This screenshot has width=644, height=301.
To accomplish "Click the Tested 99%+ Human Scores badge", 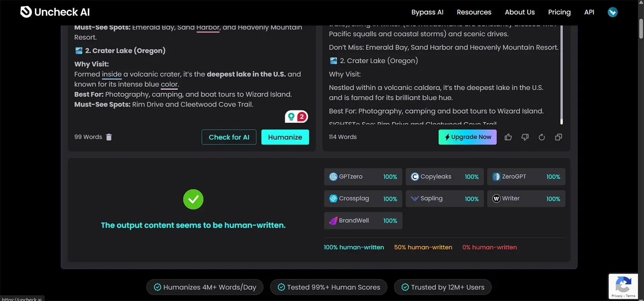I will click(328, 287).
